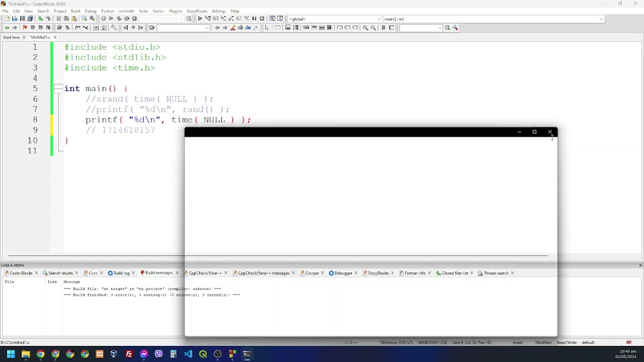644x362 pixels.
Task: Stop the debugger with the toolbar icon
Action: click(x=262, y=19)
